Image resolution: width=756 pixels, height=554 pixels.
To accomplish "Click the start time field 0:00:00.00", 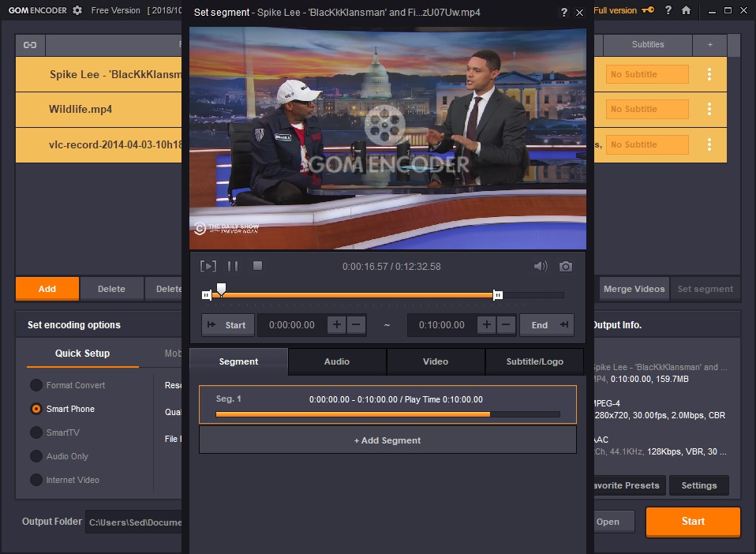I will (292, 325).
